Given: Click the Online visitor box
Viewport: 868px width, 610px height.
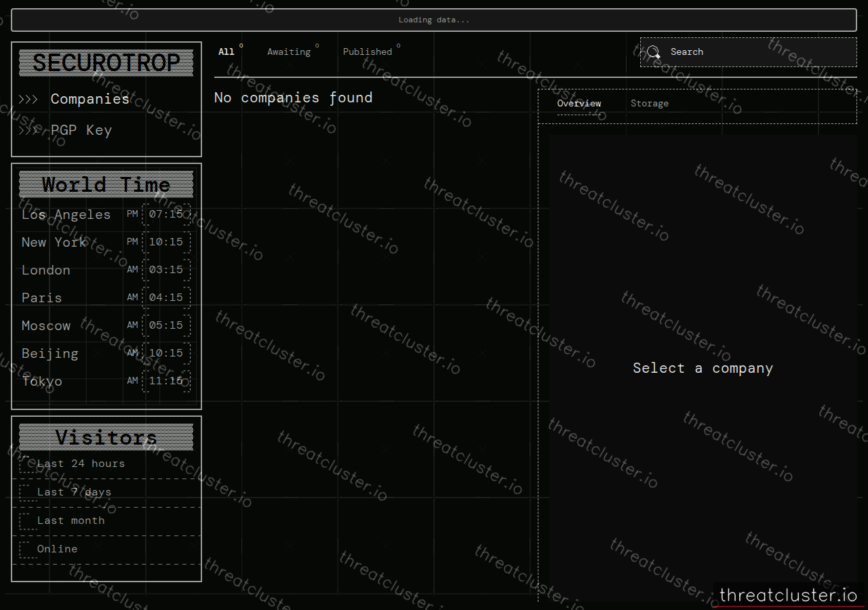Looking at the screenshot, I should 28,550.
